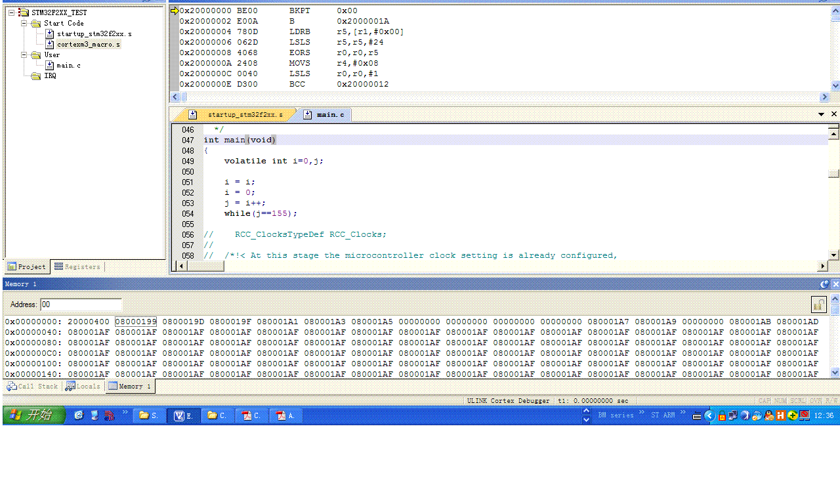Close the active editor tab with X
This screenshot has width=840, height=504.
[x=834, y=114]
